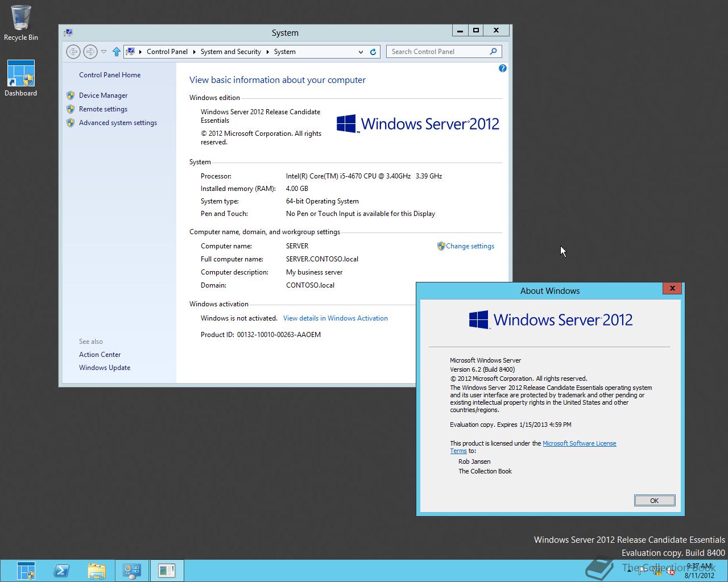
Task: Open View details in Windows Activation
Action: pyautogui.click(x=336, y=318)
